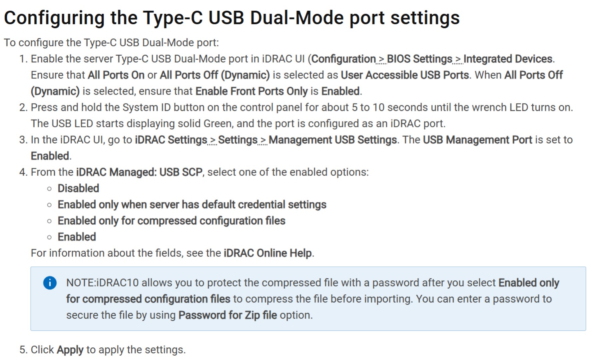Viewport: 610px width, 364px height.
Task: Click the bold "Configuration" text in step 1
Action: click(x=343, y=59)
